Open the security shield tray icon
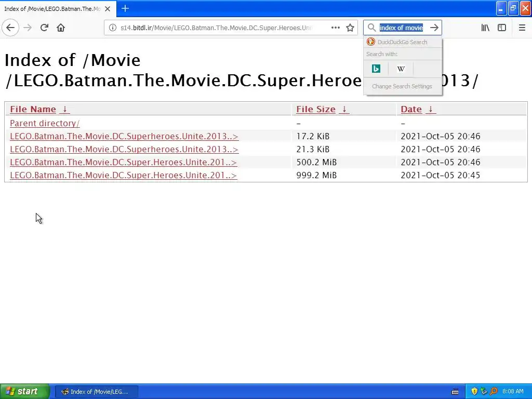This screenshot has height=399, width=532. point(474,392)
